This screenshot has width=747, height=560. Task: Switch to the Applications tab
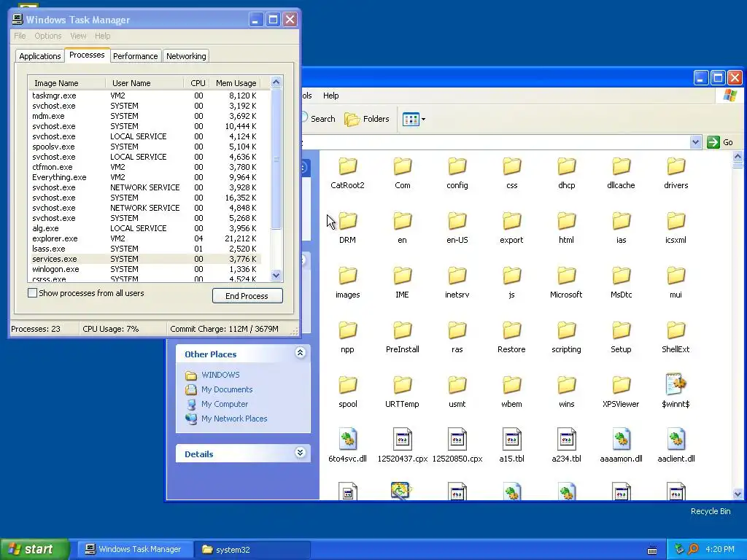pyautogui.click(x=40, y=56)
